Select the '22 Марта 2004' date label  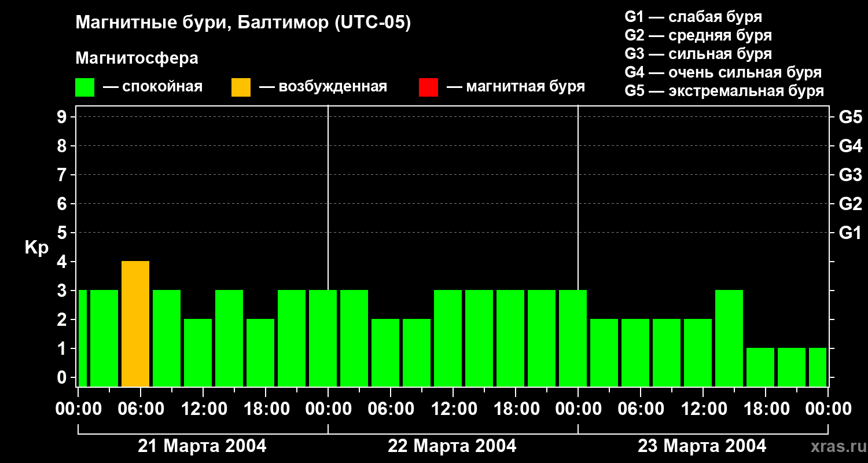452,446
